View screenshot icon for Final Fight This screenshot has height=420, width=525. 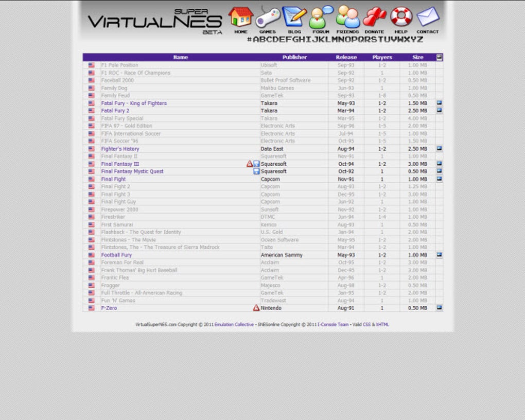coord(439,179)
